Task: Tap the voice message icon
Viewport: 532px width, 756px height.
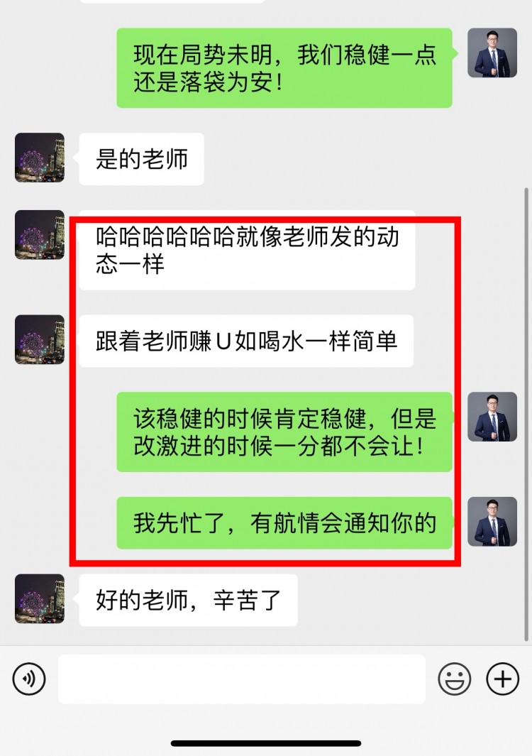Action: (x=29, y=679)
